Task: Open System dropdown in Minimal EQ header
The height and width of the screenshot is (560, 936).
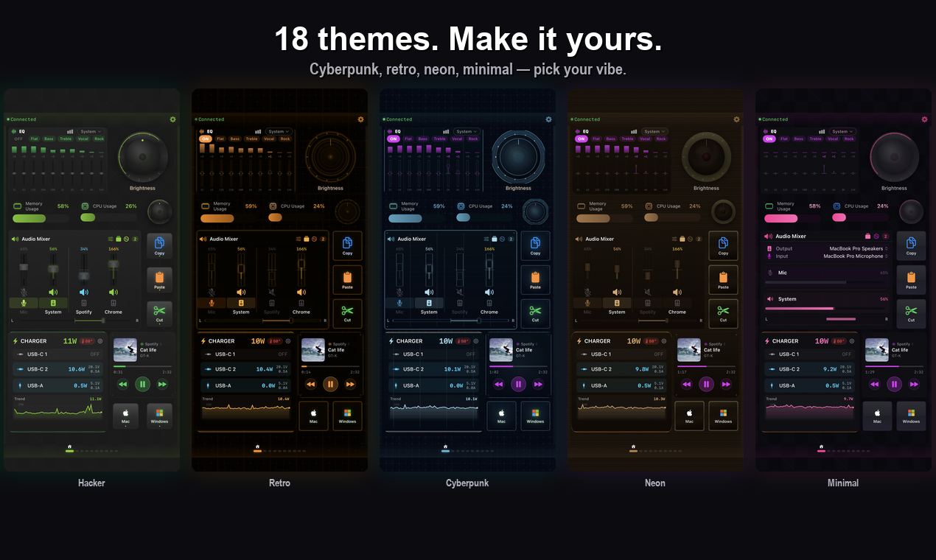Action: 842,132
